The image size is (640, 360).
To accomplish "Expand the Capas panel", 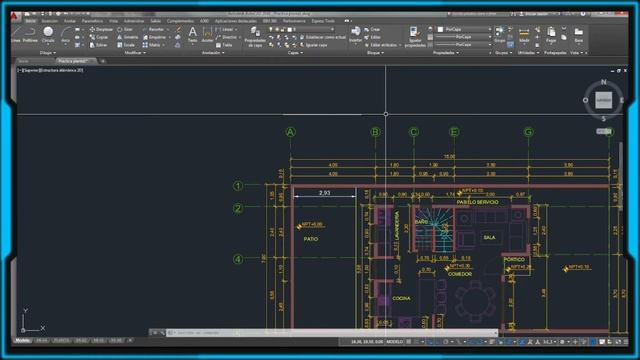I will click(x=295, y=53).
